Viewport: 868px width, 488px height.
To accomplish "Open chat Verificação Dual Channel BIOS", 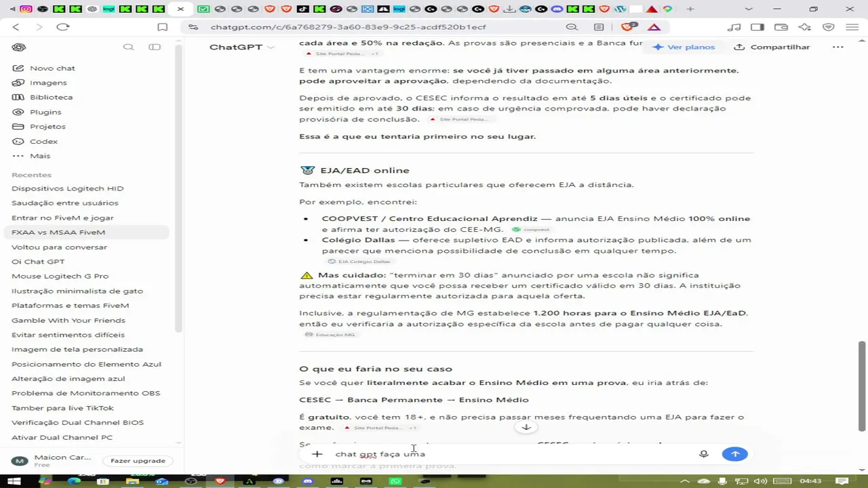I will pyautogui.click(x=77, y=423).
